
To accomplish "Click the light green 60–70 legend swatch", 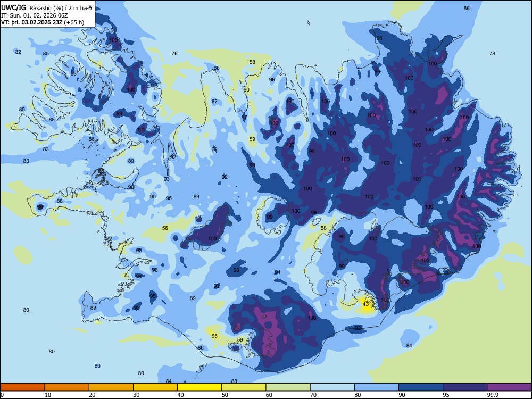I will click(x=288, y=387).
